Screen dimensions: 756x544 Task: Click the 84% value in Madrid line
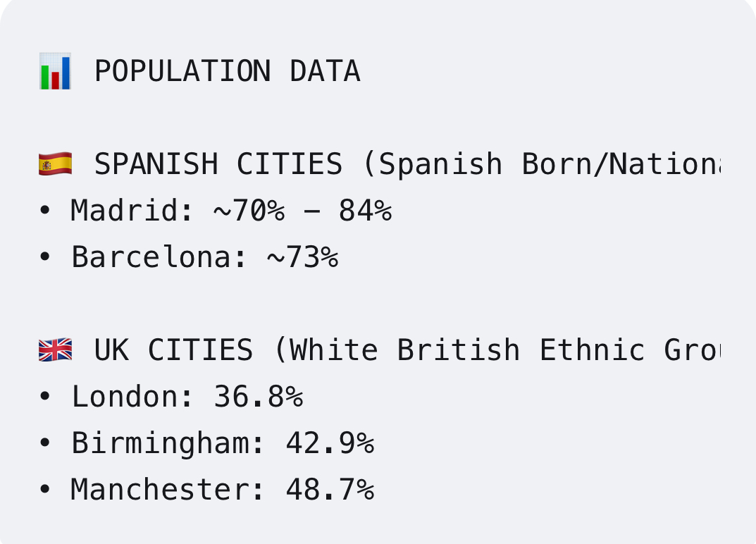[366, 211]
